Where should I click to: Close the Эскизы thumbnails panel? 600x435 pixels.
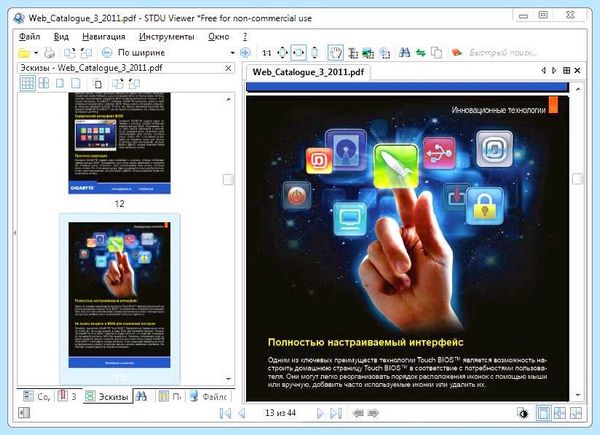pos(228,68)
